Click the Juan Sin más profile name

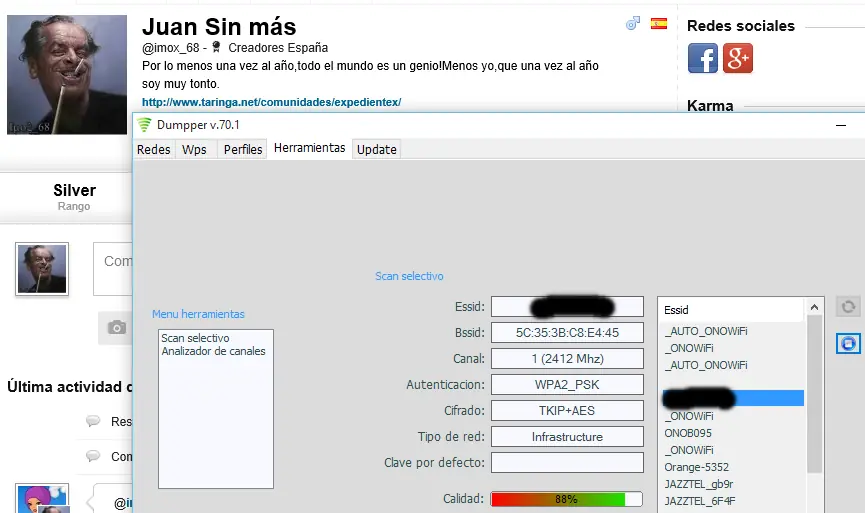219,26
